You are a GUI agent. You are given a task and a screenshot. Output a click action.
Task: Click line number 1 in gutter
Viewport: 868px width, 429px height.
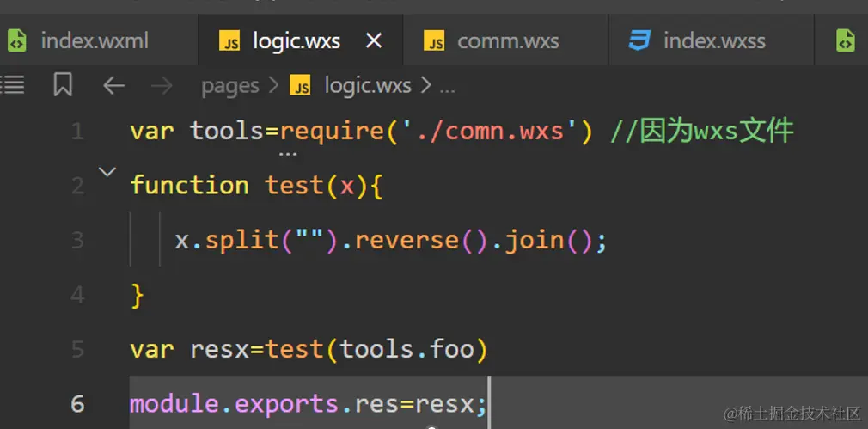tap(77, 132)
